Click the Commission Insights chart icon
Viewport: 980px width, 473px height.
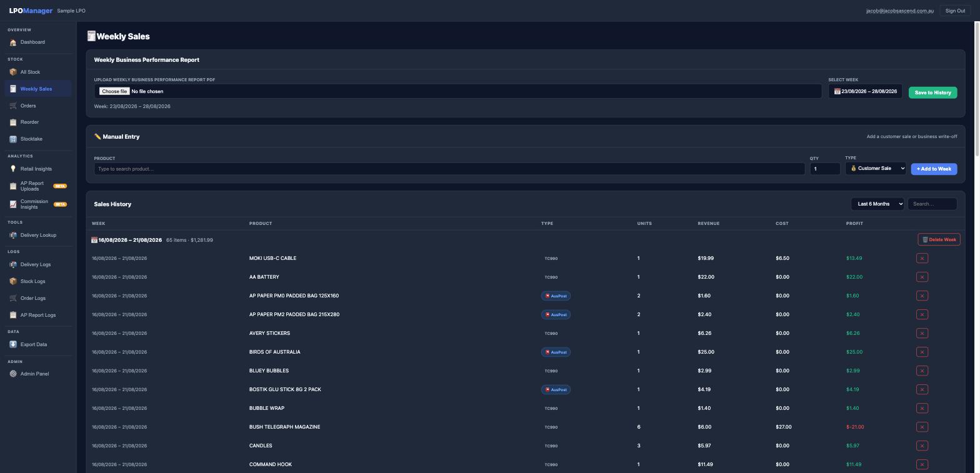[13, 204]
